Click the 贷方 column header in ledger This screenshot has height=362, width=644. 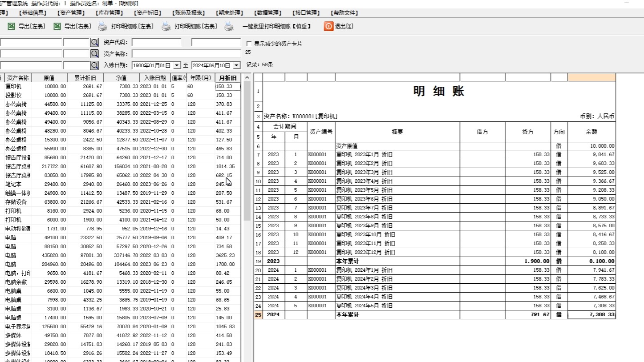(x=528, y=132)
